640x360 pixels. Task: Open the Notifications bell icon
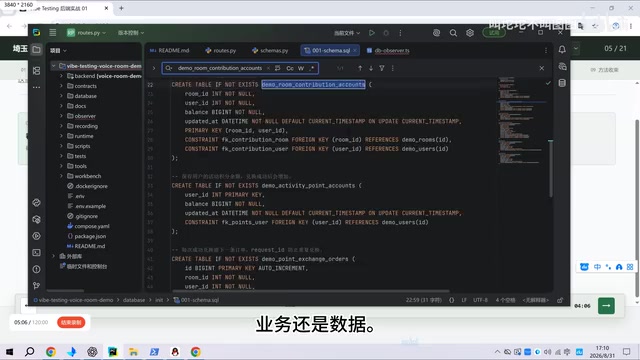[x=562, y=49]
